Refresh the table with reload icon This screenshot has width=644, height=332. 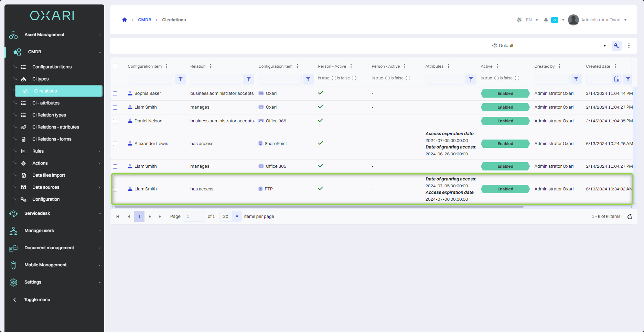(x=630, y=217)
